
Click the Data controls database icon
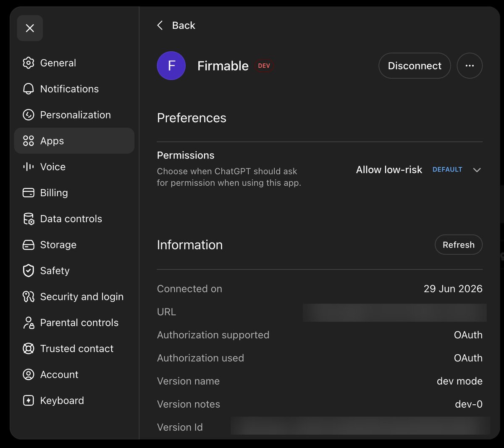click(28, 219)
